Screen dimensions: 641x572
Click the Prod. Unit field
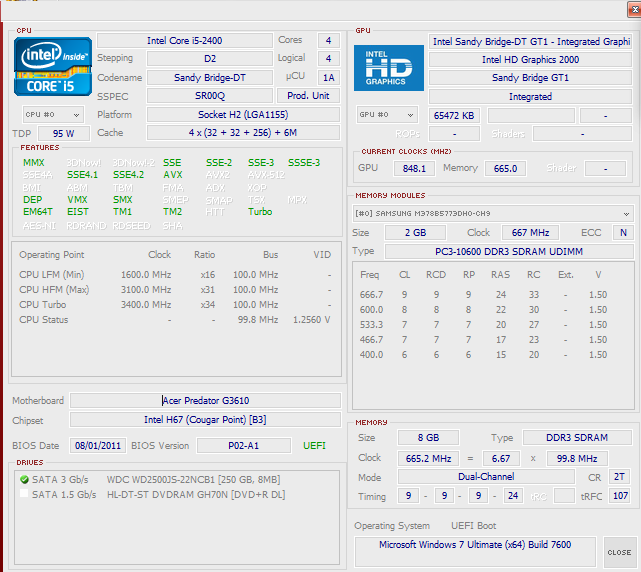point(308,96)
